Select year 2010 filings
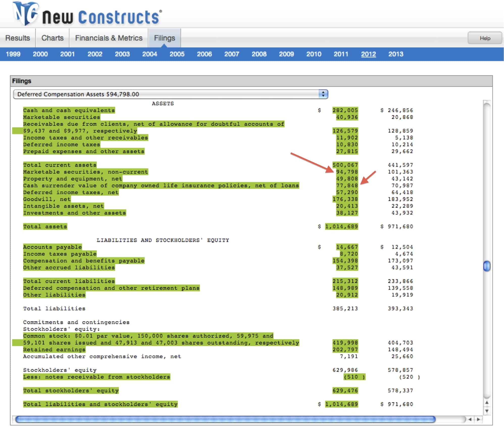504x427 pixels. click(x=314, y=54)
